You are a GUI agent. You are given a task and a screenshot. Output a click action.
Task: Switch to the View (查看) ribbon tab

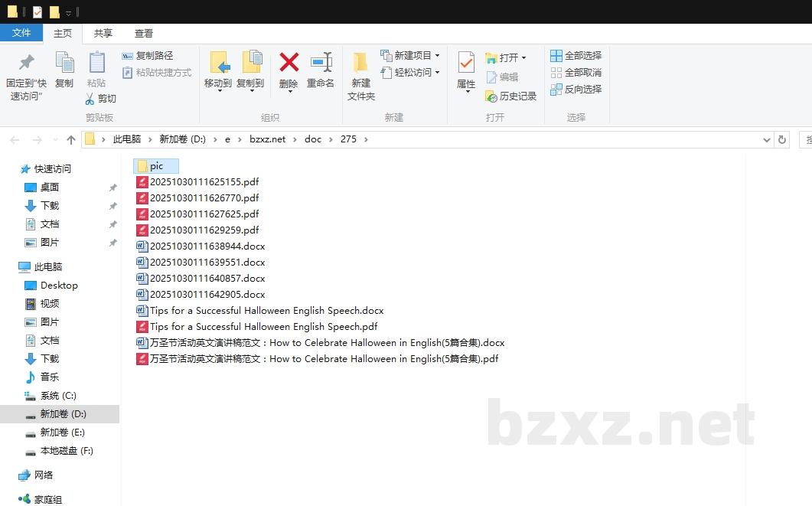coord(144,33)
